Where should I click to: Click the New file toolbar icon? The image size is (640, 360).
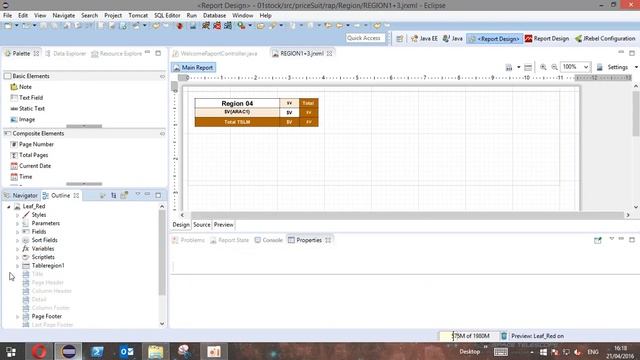tap(8, 26)
